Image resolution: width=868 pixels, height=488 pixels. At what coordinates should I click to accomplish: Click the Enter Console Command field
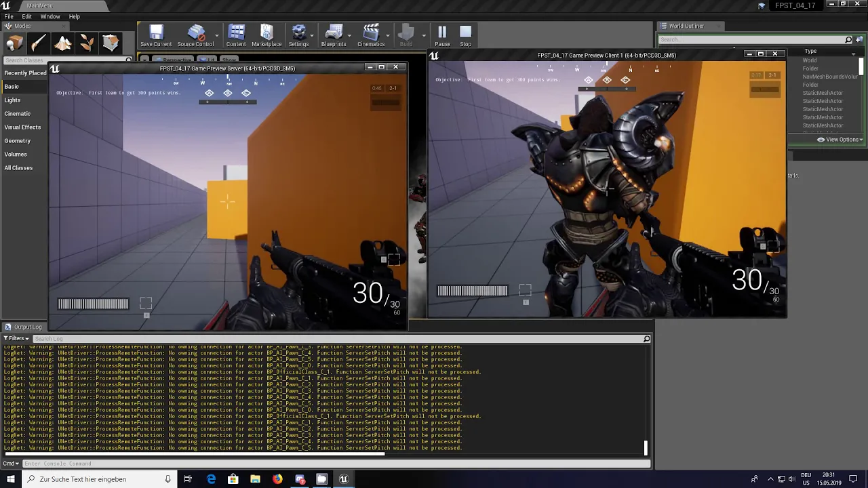click(336, 464)
